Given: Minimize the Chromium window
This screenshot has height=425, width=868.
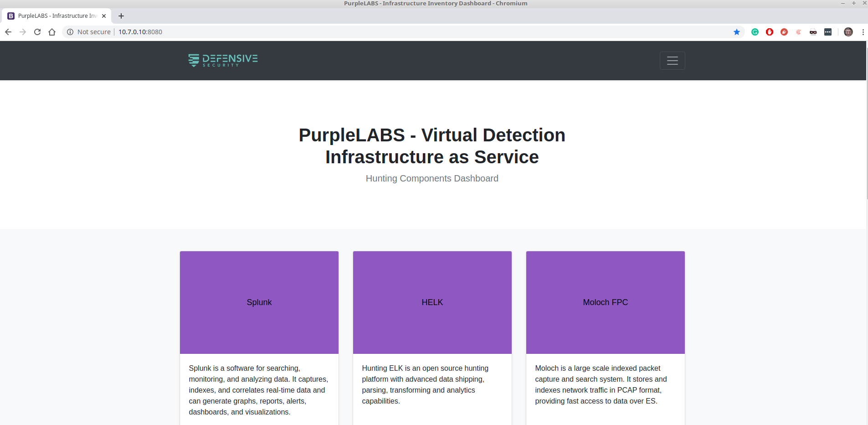Looking at the screenshot, I should 843,3.
